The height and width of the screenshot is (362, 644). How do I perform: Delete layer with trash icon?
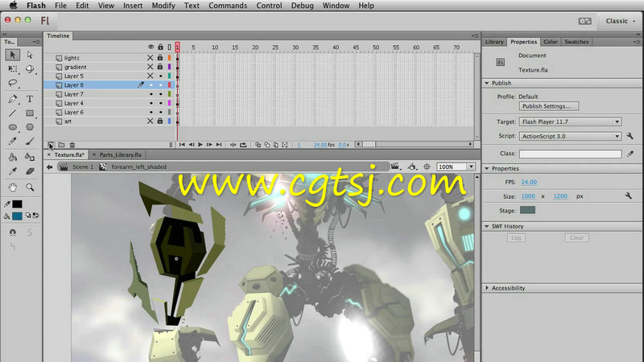coord(72,145)
